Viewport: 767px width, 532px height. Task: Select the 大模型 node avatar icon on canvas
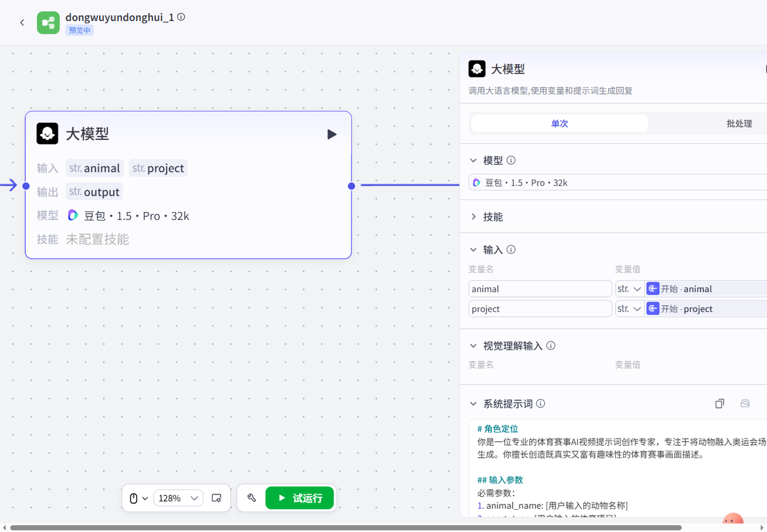[47, 134]
